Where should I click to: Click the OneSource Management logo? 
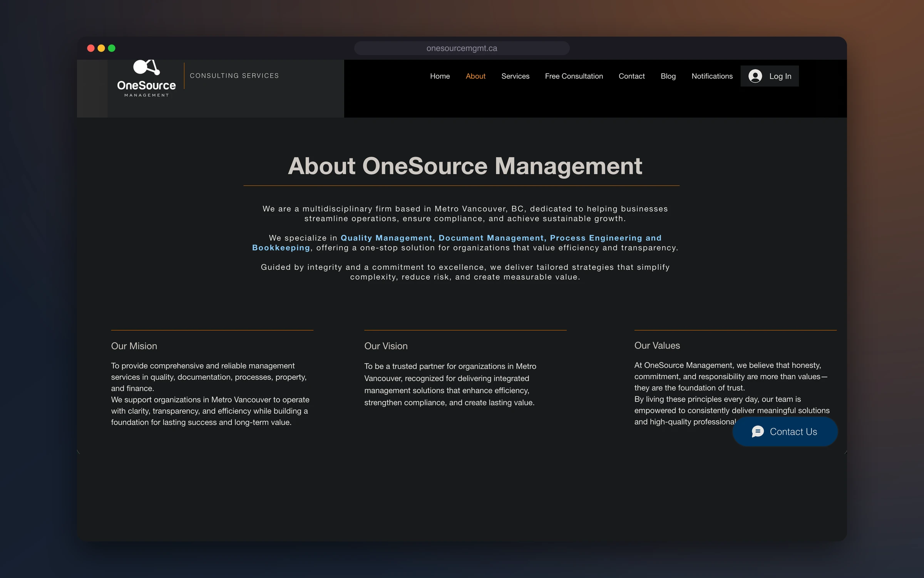coord(146,79)
